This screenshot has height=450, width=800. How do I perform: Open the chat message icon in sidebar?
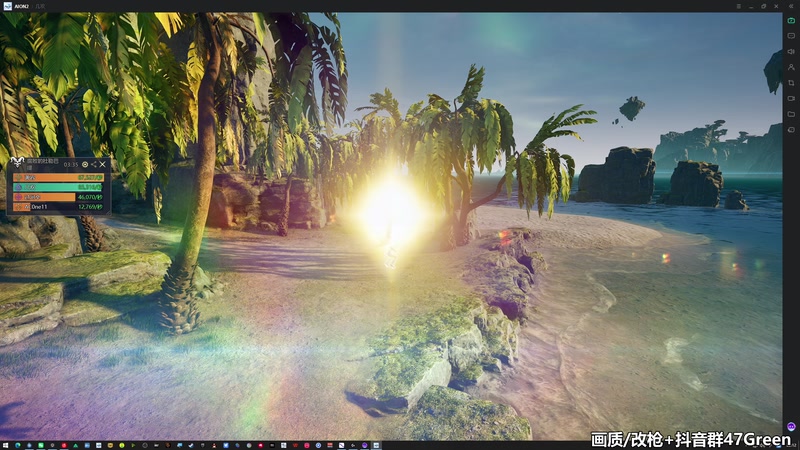pyautogui.click(x=791, y=36)
